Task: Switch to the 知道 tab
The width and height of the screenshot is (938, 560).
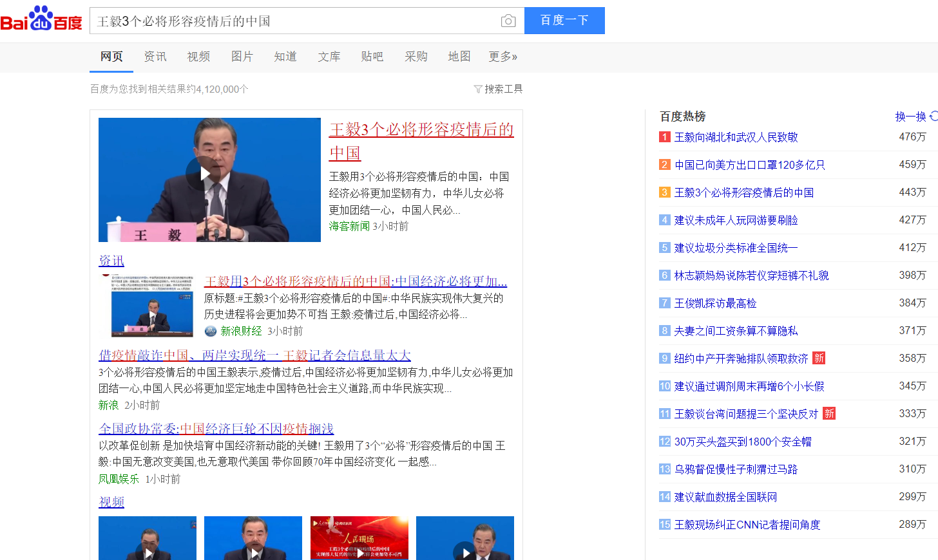Action: coord(285,57)
